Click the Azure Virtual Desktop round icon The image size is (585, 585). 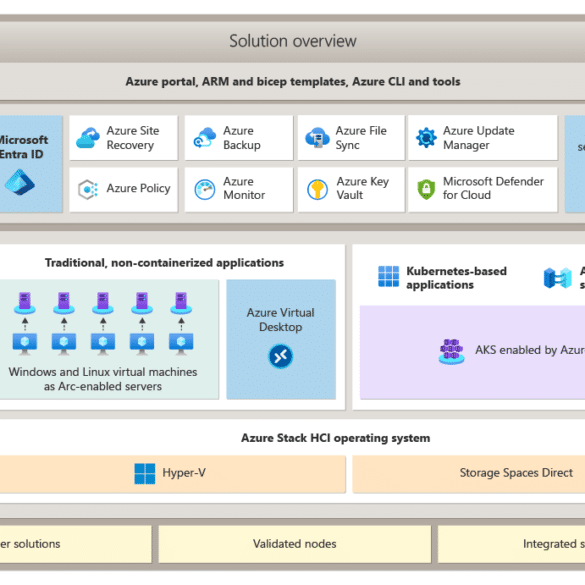point(281,356)
